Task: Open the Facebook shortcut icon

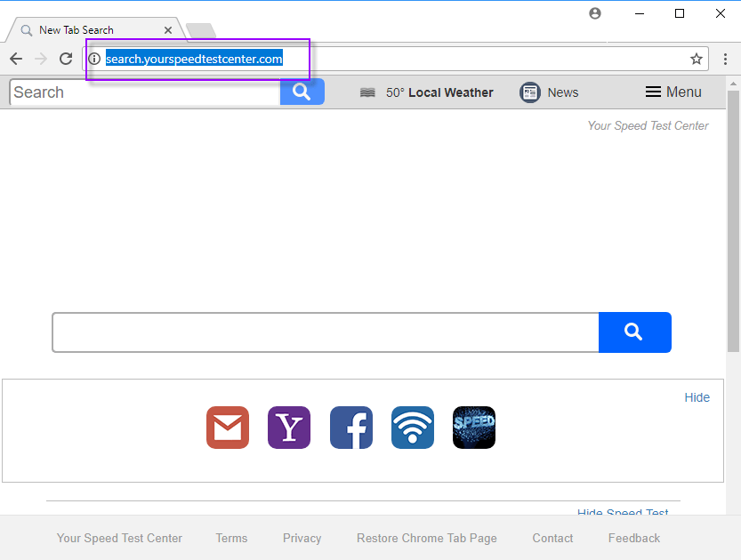Action: 351,428
